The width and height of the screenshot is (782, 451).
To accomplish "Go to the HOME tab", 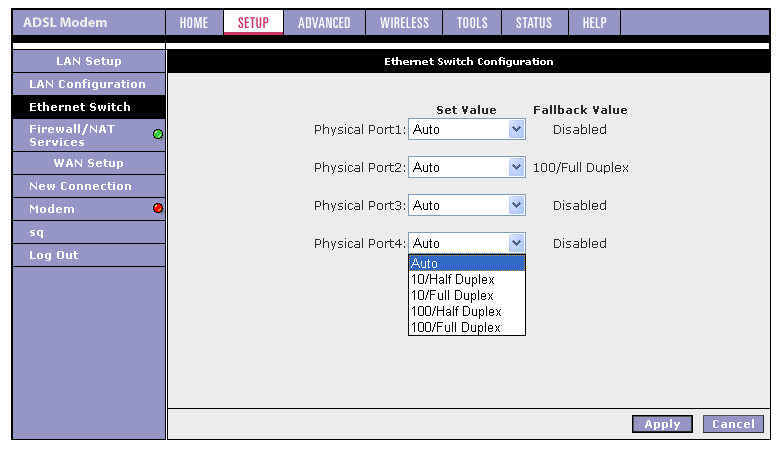I will [194, 23].
